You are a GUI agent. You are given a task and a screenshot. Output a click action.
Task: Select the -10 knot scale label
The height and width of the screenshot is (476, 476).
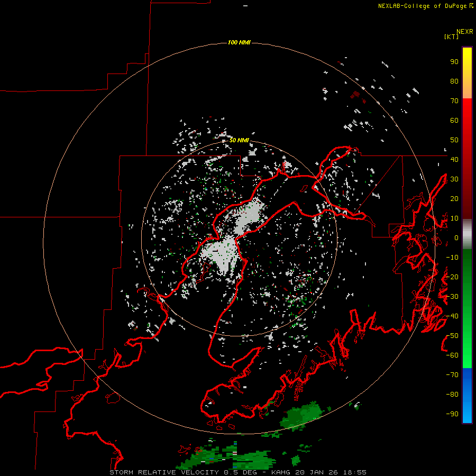pos(452,258)
